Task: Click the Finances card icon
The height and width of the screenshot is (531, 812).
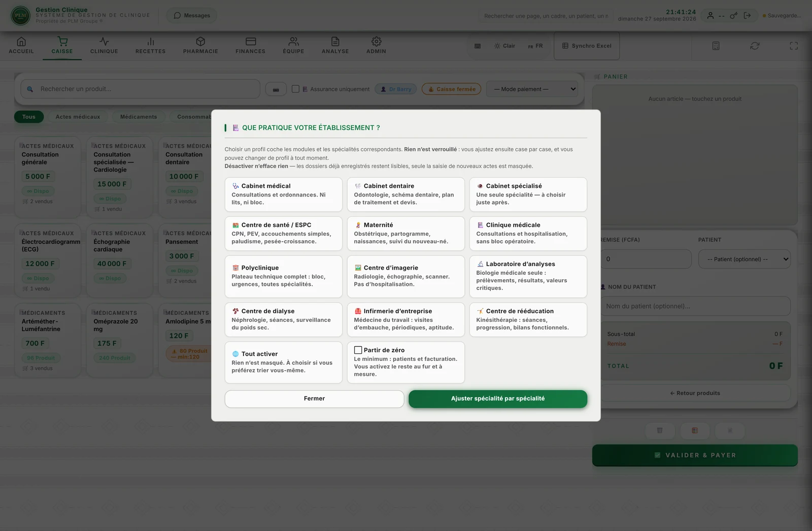Action: (251, 42)
